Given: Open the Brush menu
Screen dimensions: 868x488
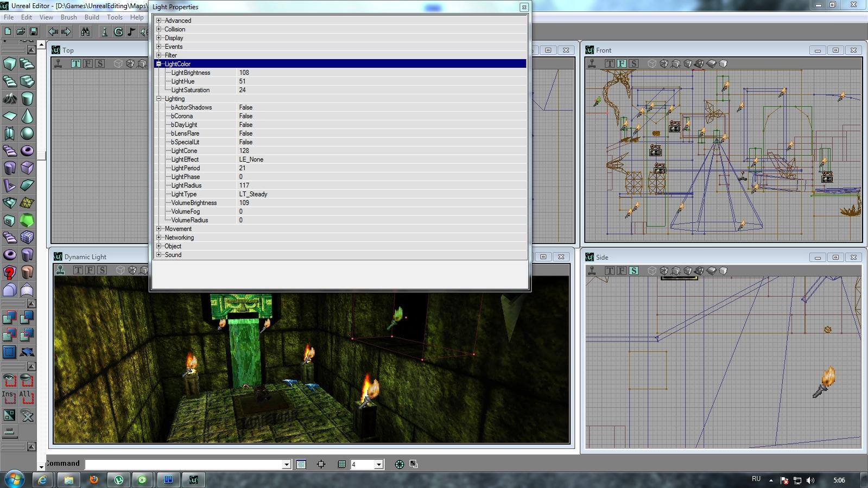Looking at the screenshot, I should click(68, 17).
